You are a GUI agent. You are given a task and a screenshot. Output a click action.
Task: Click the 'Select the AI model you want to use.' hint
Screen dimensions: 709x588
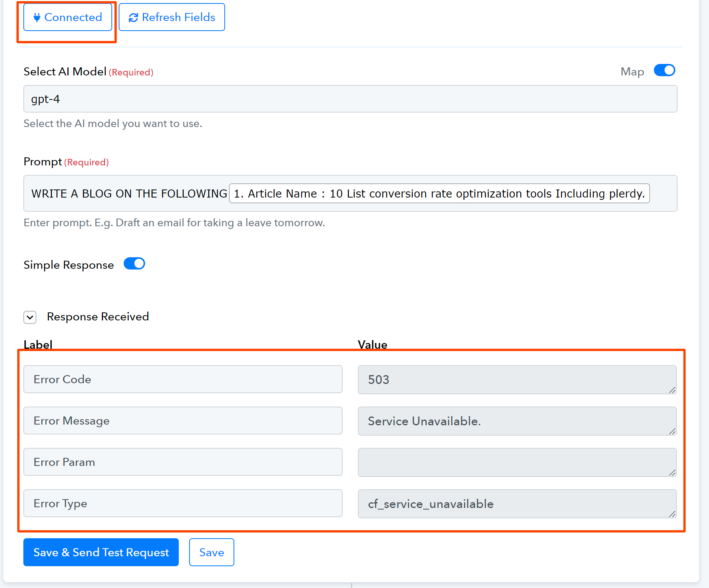(113, 123)
